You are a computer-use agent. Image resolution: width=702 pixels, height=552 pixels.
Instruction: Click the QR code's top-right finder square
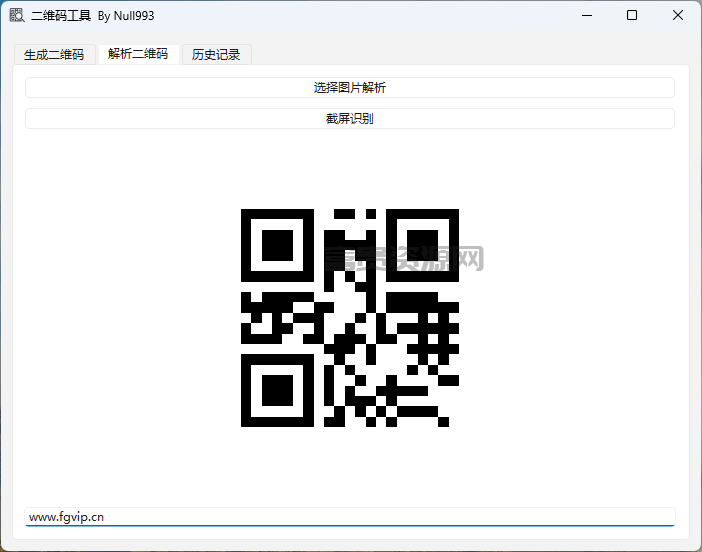pos(423,245)
